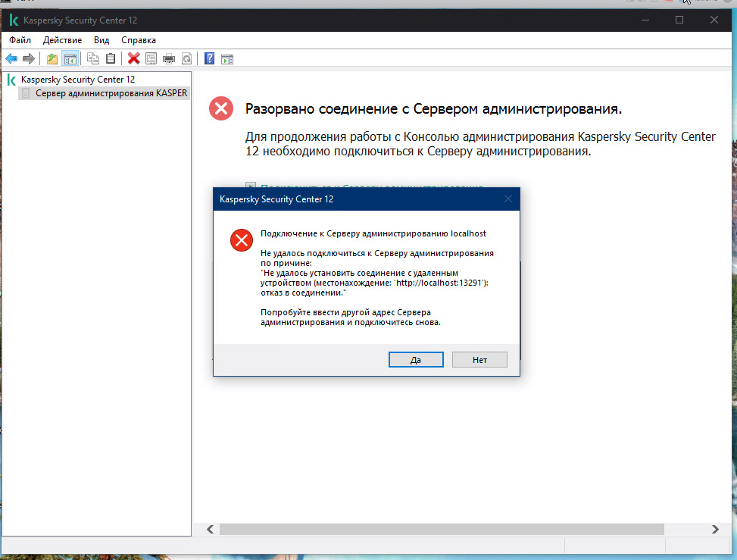Minimize the Kaspersky Security Center window
Image resolution: width=737 pixels, height=560 pixels.
[x=645, y=20]
